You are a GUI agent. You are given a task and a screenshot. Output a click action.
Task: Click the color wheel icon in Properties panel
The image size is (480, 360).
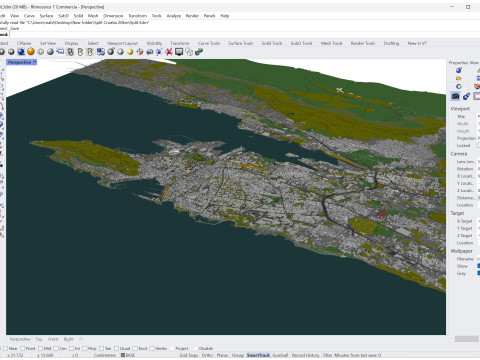459,87
